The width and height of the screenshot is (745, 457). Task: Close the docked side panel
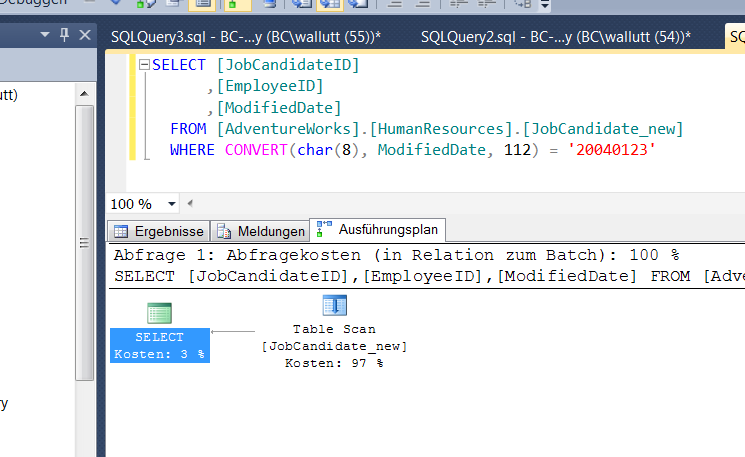(x=85, y=35)
